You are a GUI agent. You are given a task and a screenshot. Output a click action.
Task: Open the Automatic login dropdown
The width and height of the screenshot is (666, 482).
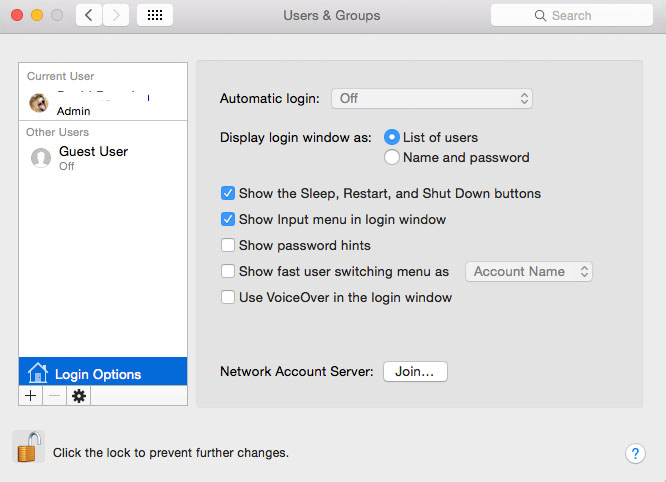[432, 99]
